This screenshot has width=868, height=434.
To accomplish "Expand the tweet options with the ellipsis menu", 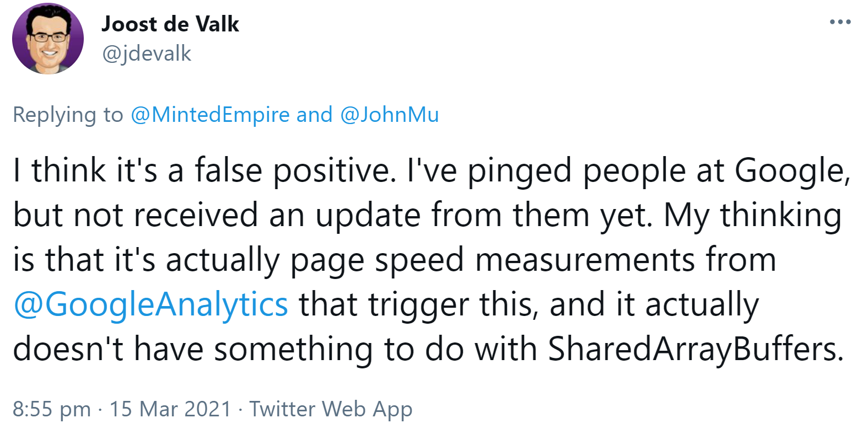I will (x=840, y=21).
